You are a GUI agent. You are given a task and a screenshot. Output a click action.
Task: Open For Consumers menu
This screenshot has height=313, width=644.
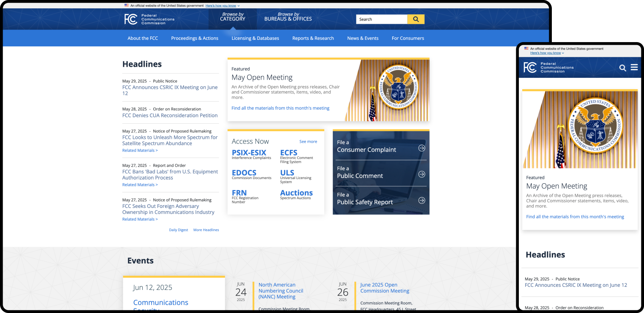(408, 38)
